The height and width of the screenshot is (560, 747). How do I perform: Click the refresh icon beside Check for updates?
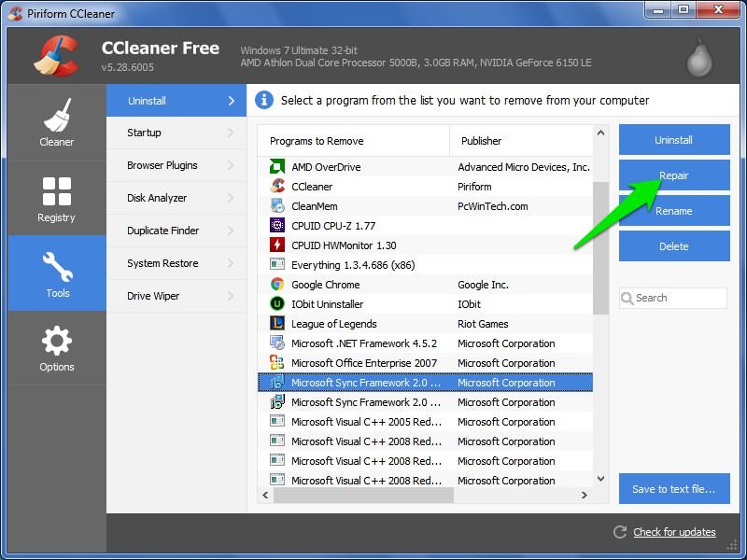620,532
